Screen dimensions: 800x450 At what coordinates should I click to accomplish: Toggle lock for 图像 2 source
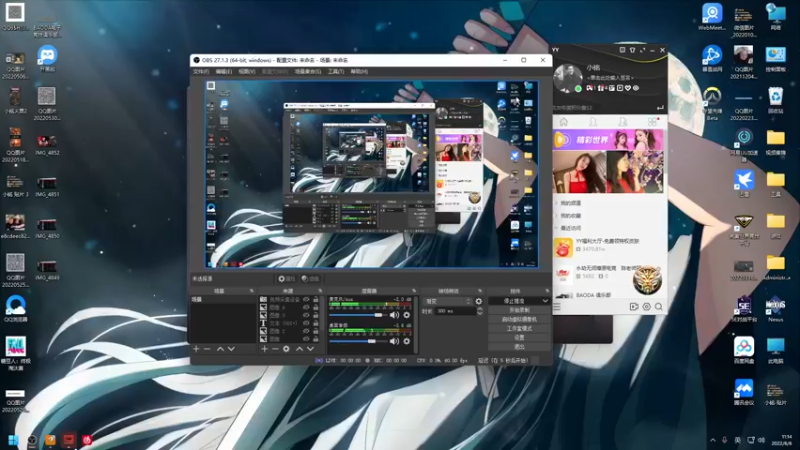[316, 331]
